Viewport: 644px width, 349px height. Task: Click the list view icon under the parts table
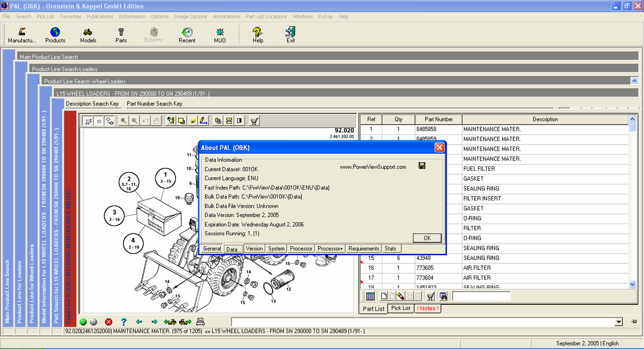point(370,296)
